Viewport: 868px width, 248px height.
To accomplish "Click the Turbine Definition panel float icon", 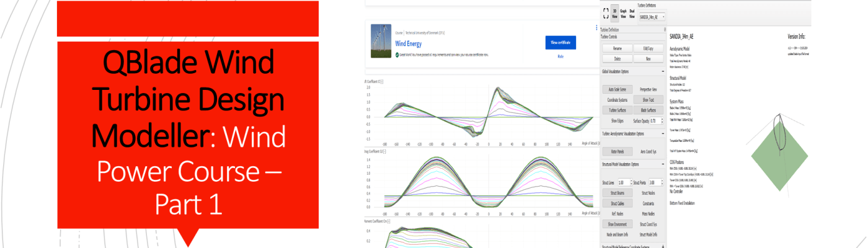I will (x=665, y=29).
